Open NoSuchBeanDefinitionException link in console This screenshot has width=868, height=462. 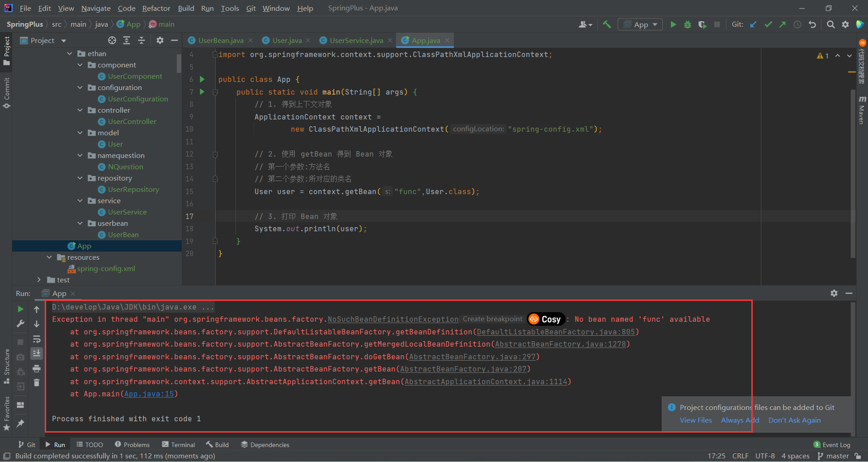(393, 319)
